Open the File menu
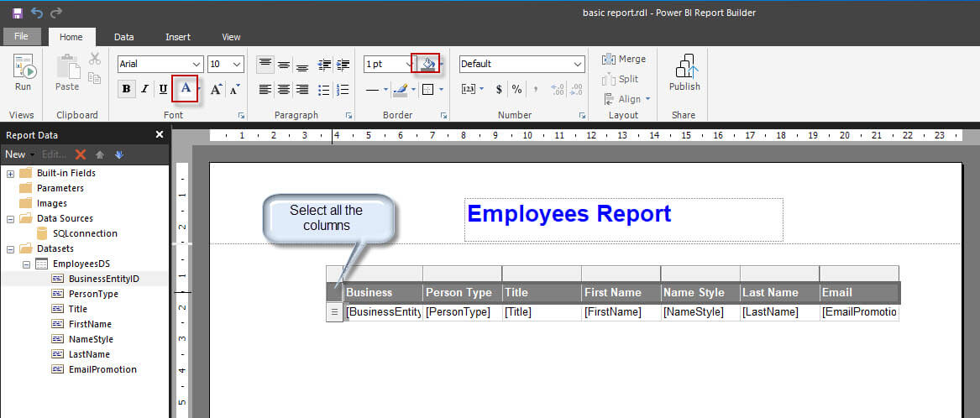 [21, 37]
